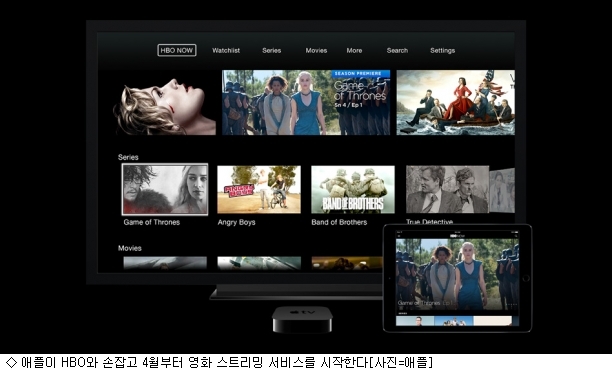Select the HBO NOW tab
This screenshot has width=612, height=374.
[x=176, y=50]
